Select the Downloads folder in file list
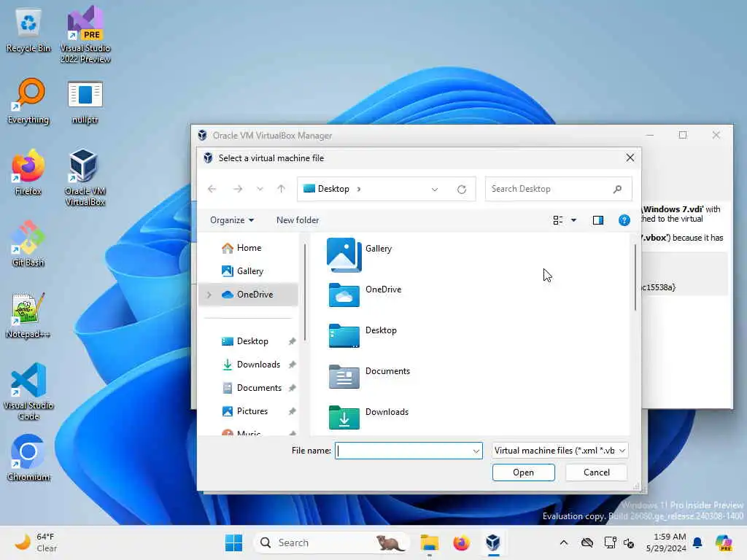 point(368,417)
